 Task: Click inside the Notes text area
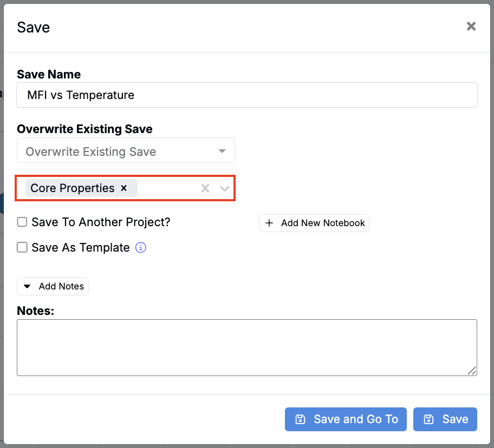click(247, 347)
